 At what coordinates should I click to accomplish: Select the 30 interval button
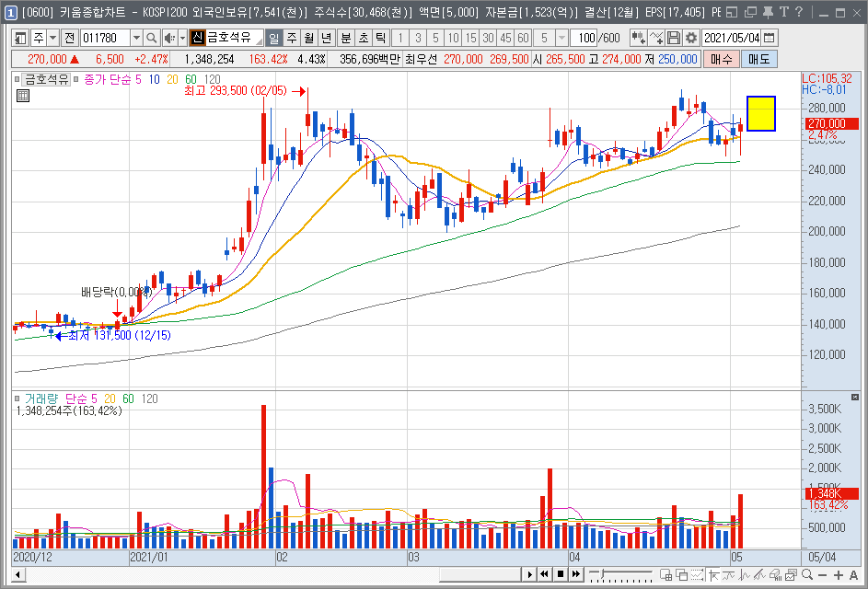coord(488,39)
